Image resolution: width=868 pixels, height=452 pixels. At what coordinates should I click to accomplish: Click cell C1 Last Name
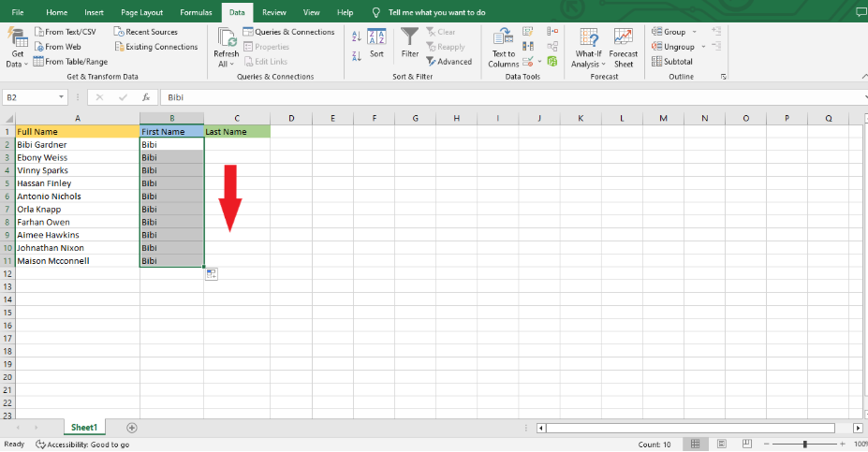tap(237, 132)
